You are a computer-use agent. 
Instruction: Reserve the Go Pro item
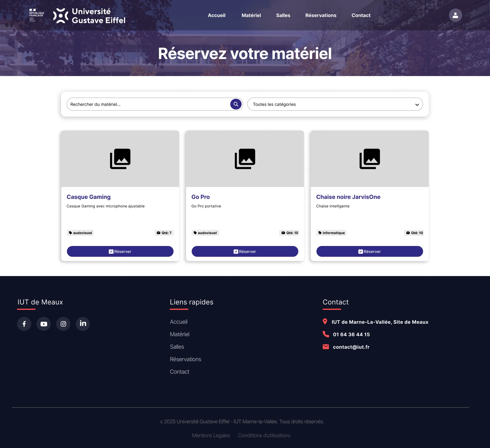point(245,251)
